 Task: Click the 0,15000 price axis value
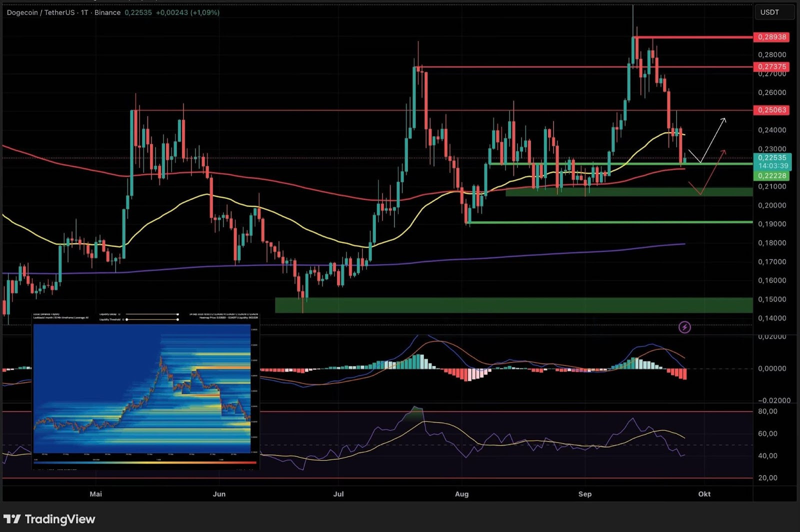pos(772,299)
